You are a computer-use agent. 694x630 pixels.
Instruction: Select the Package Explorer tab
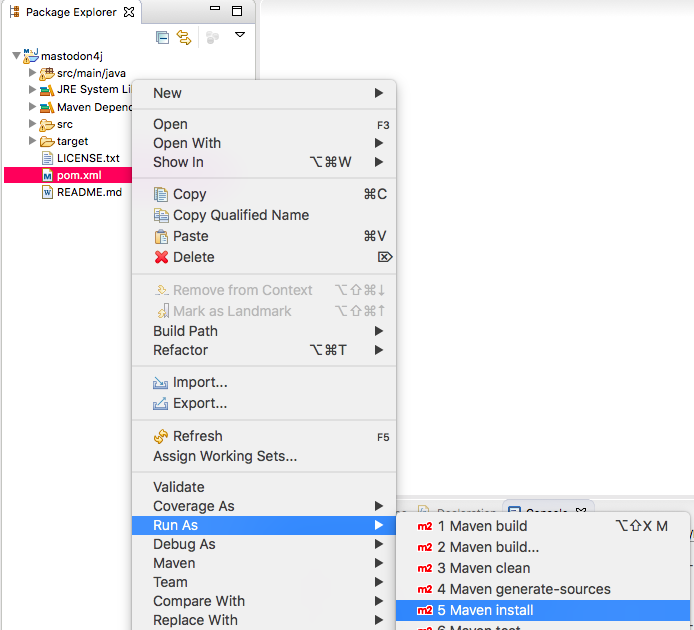71,12
